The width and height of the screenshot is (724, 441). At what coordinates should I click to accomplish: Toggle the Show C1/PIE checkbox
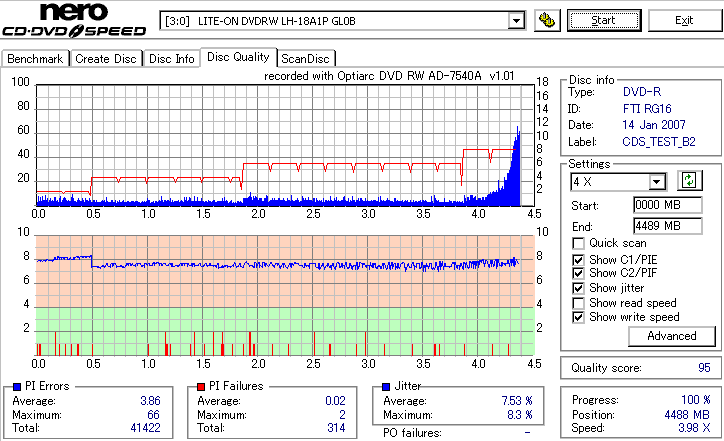point(578,260)
